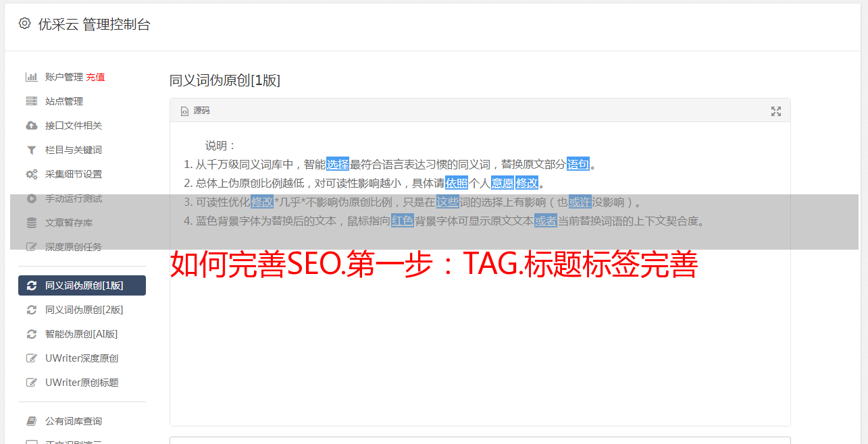Click the bar chart icon for 账户管理
The image size is (868, 444).
tap(31, 77)
